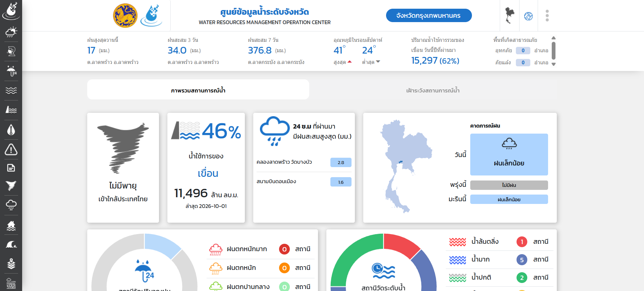Open the three-dot more options menu

tap(547, 16)
